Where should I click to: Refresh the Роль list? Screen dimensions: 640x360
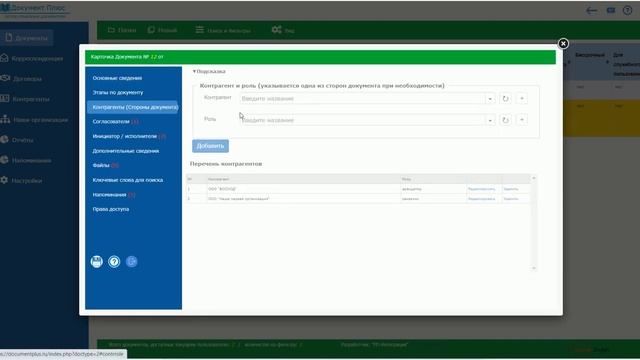505,120
